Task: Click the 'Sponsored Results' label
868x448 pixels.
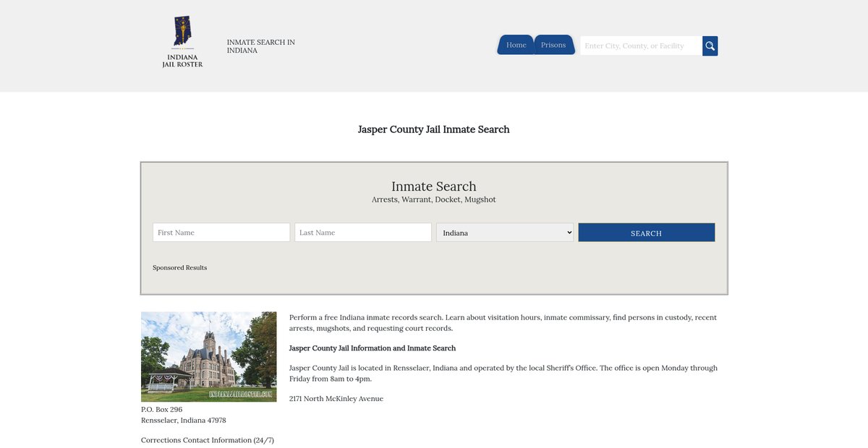Action: point(179,267)
